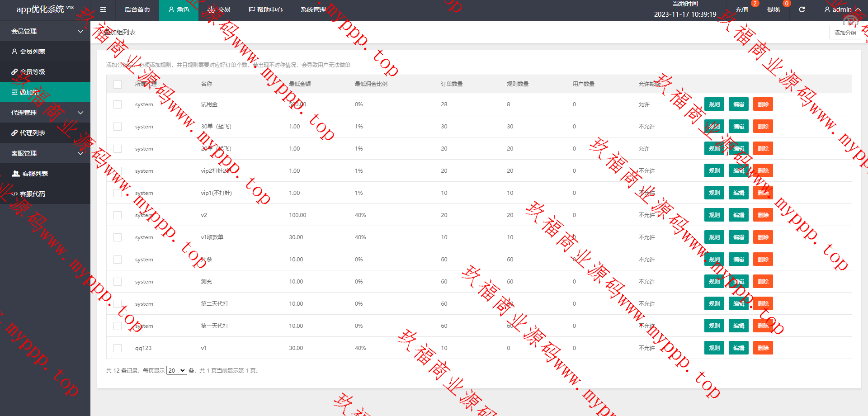Click the 提现 notification item
Viewport: 868px width, 416px height.
pos(773,9)
